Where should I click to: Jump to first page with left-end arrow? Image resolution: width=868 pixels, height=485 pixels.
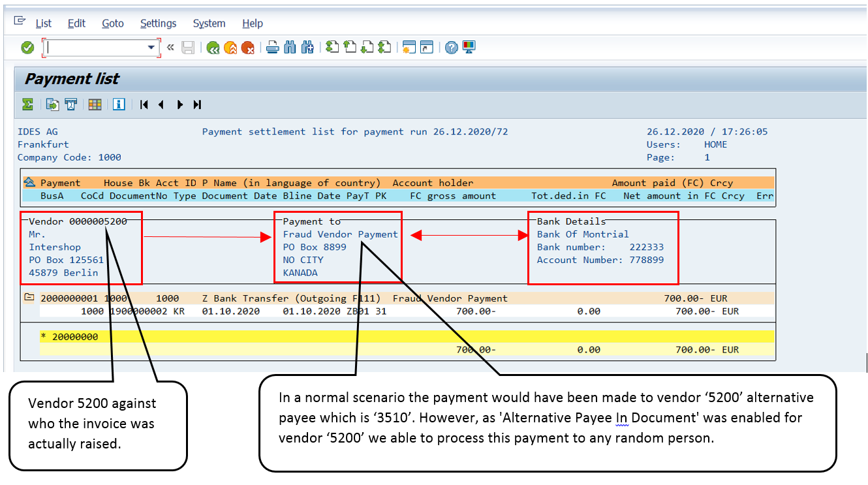pyautogui.click(x=144, y=104)
